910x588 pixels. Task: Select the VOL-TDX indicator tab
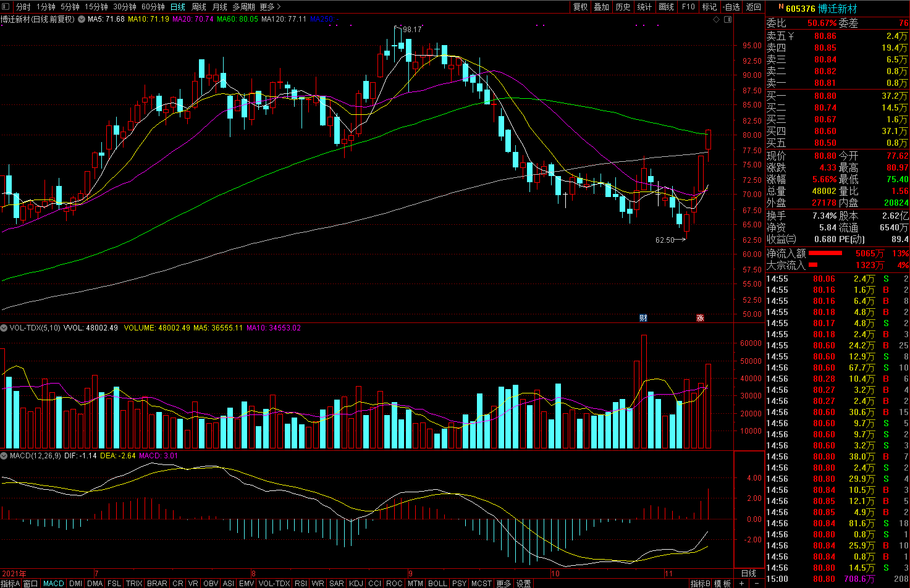pos(274,583)
